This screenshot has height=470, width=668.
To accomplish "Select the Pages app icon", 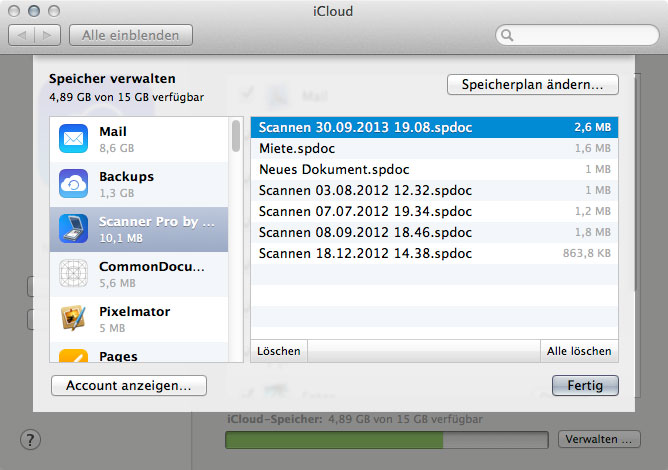I will tap(74, 354).
